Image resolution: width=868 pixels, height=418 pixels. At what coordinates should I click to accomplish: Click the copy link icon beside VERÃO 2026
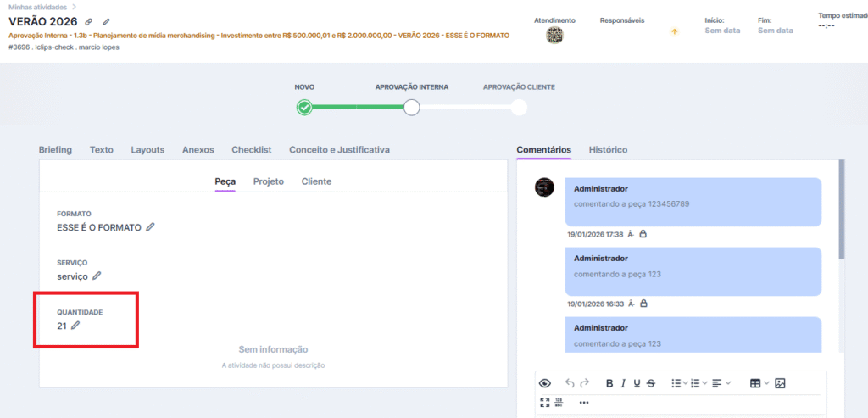89,21
